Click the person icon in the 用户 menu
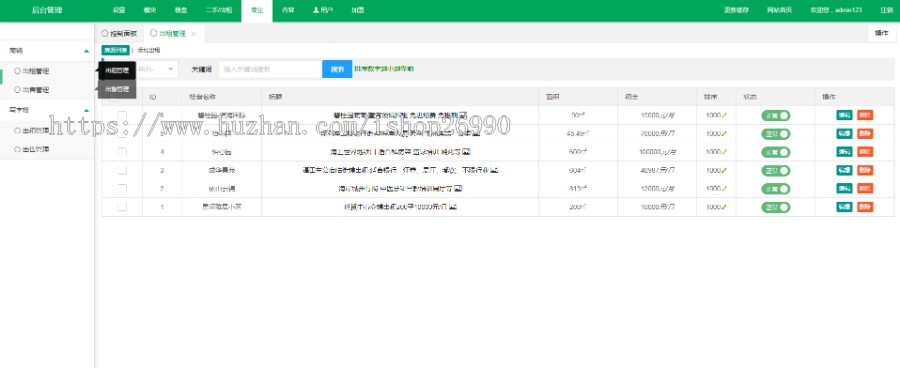This screenshot has width=900, height=368. coord(316,10)
